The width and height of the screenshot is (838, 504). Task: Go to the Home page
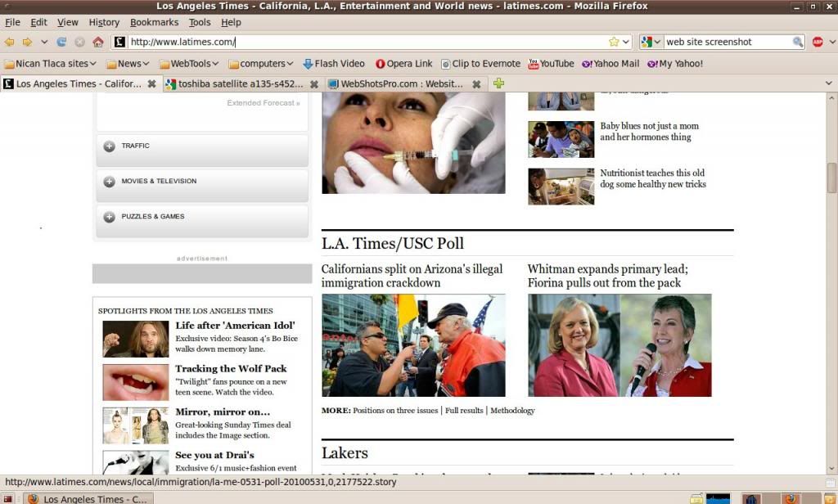98,42
